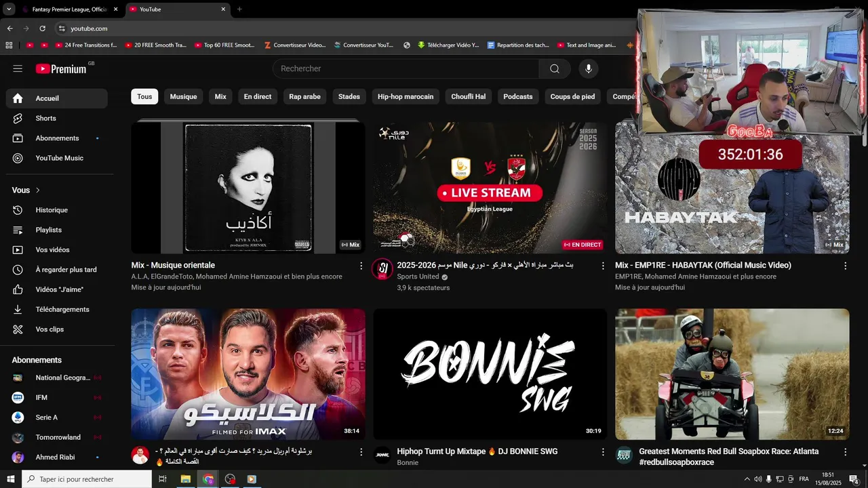Open the Tomorrowland subscription channel
The width and height of the screenshot is (868, 488).
[57, 437]
